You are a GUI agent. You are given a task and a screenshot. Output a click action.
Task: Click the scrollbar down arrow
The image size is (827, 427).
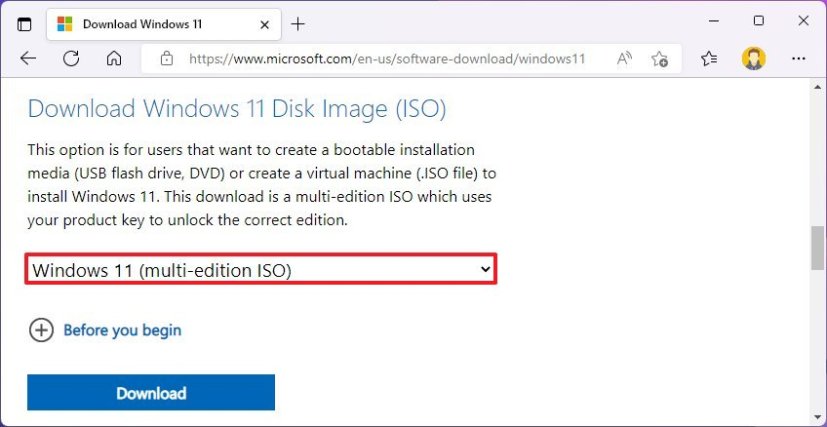[818, 417]
